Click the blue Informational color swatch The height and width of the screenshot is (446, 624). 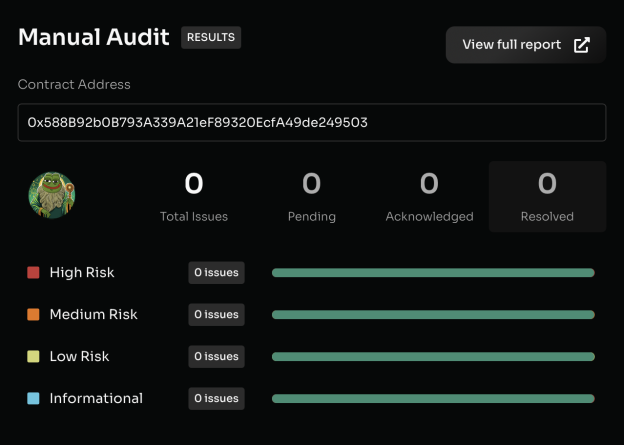tap(33, 398)
